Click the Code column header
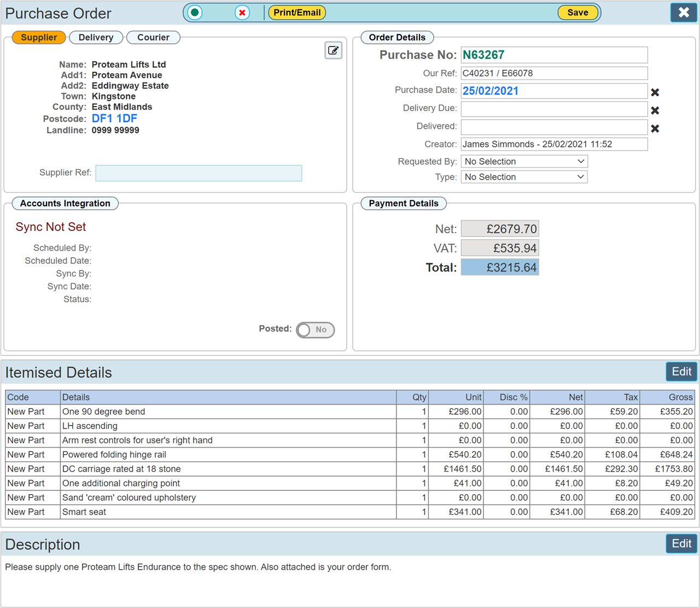700x608 pixels. tap(33, 397)
